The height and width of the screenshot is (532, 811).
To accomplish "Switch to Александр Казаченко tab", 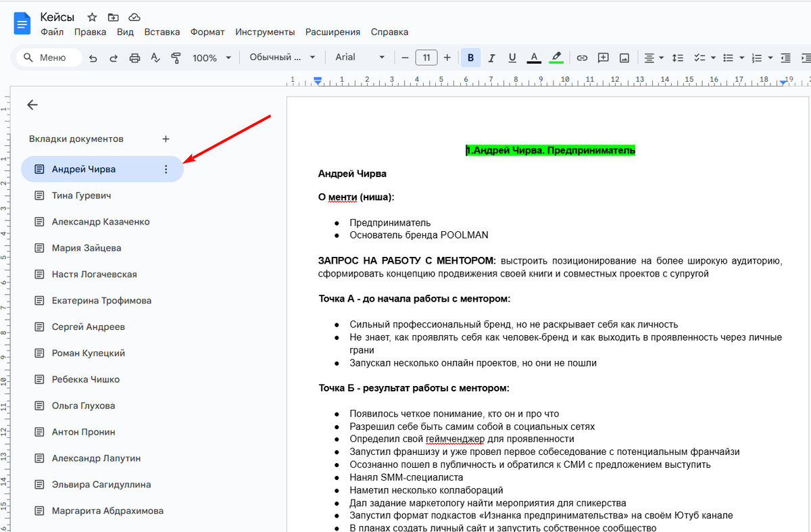I will [102, 222].
